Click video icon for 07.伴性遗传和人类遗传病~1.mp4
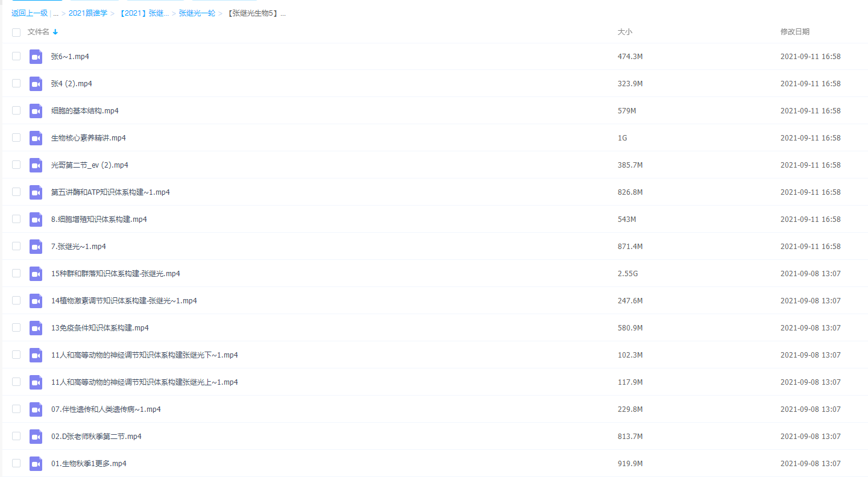 [36, 409]
